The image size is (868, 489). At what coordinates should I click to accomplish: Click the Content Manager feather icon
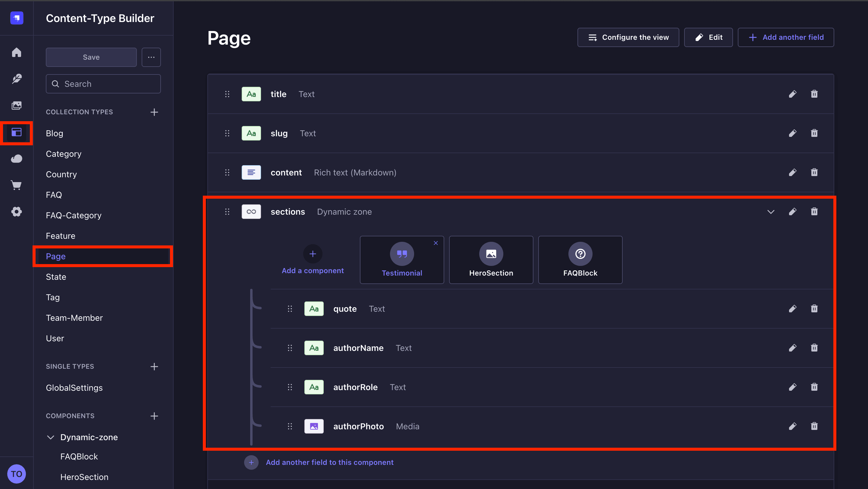pos(16,79)
